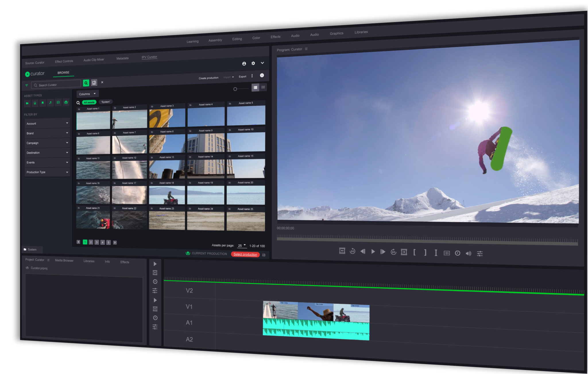Click the mark in bracket icon
The width and height of the screenshot is (588, 374).
(414, 252)
